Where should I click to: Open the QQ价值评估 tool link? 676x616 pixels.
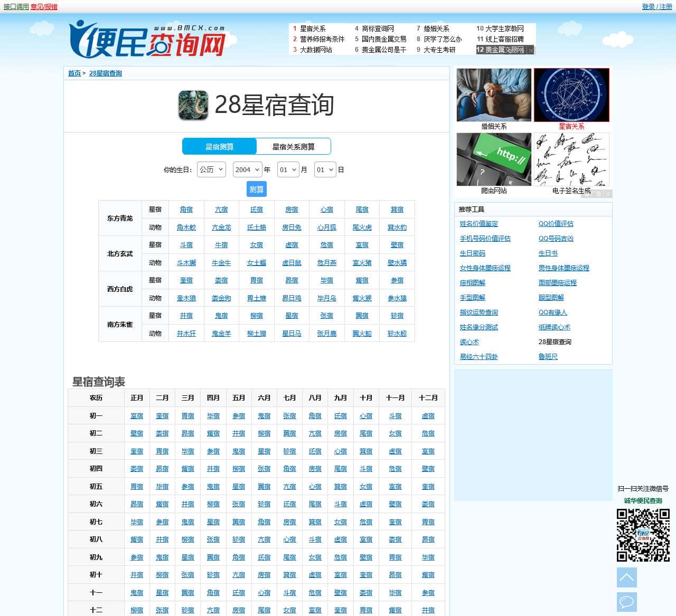(x=556, y=224)
